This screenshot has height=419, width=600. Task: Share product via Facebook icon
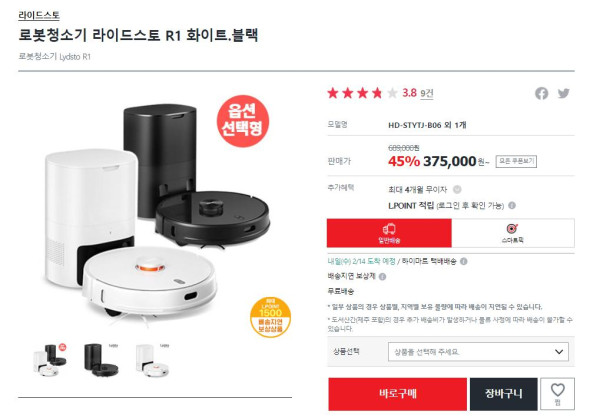pyautogui.click(x=541, y=93)
